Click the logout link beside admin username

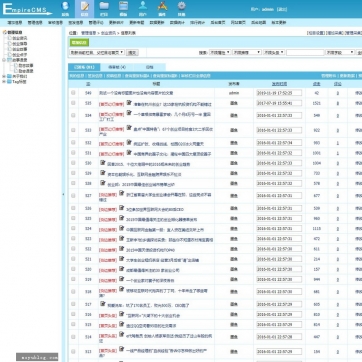click(x=282, y=9)
